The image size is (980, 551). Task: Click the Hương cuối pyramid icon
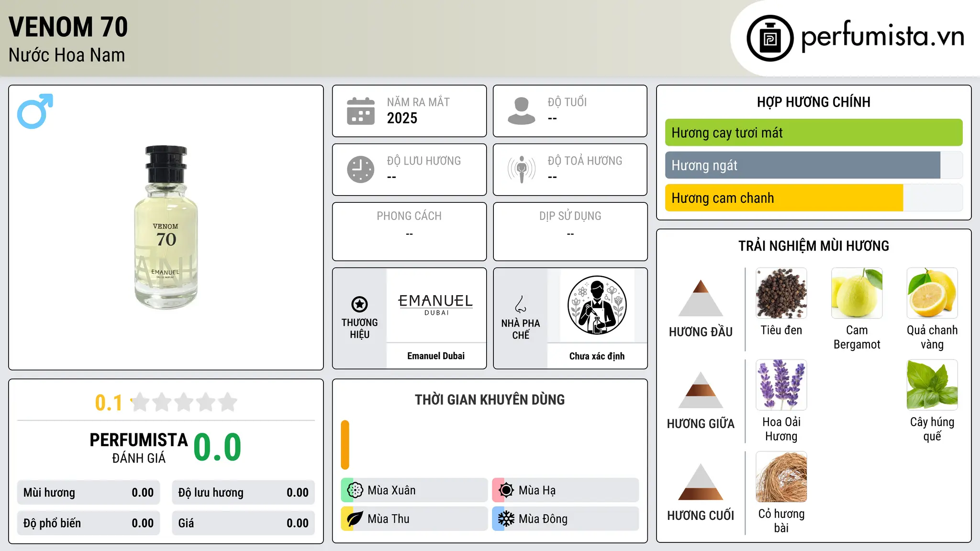pyautogui.click(x=701, y=482)
